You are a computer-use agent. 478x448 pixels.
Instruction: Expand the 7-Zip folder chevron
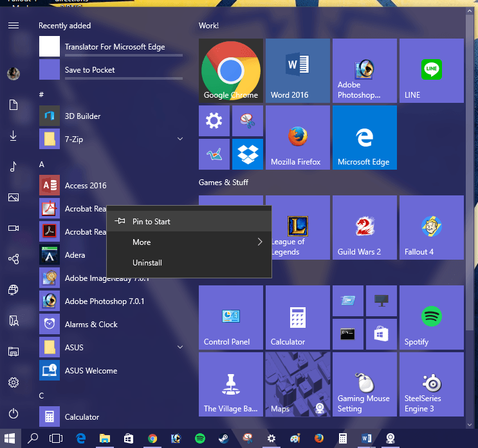pyautogui.click(x=180, y=139)
